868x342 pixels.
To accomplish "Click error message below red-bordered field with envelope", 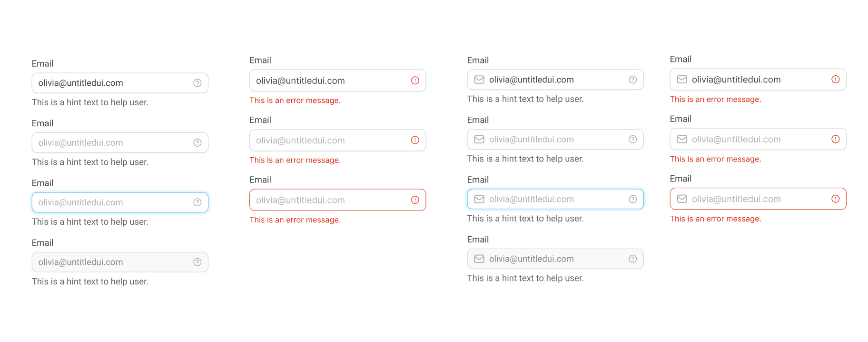I will coord(716,219).
